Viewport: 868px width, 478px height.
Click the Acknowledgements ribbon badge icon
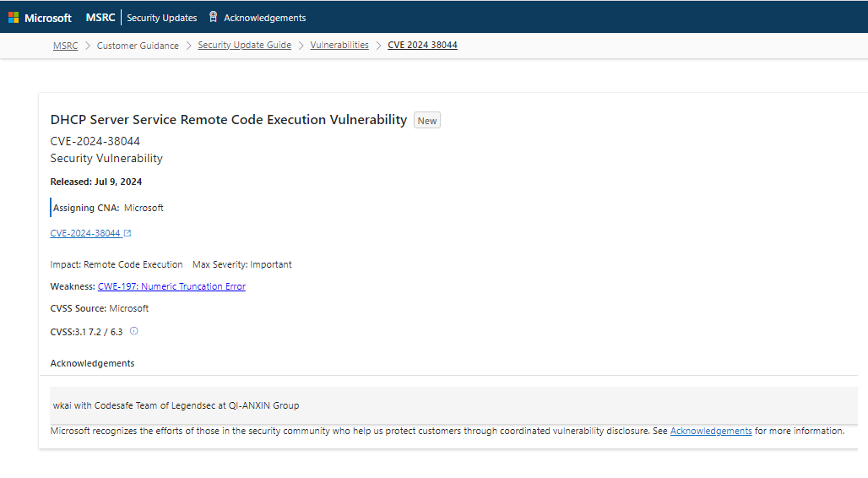[213, 17]
